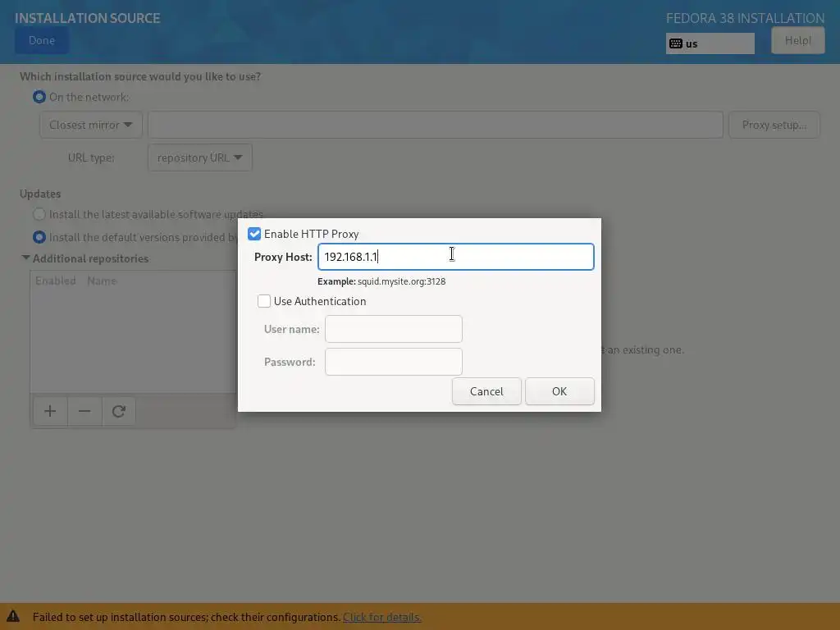
Task: Collapse the Additional repositories section
Action: pos(25,258)
